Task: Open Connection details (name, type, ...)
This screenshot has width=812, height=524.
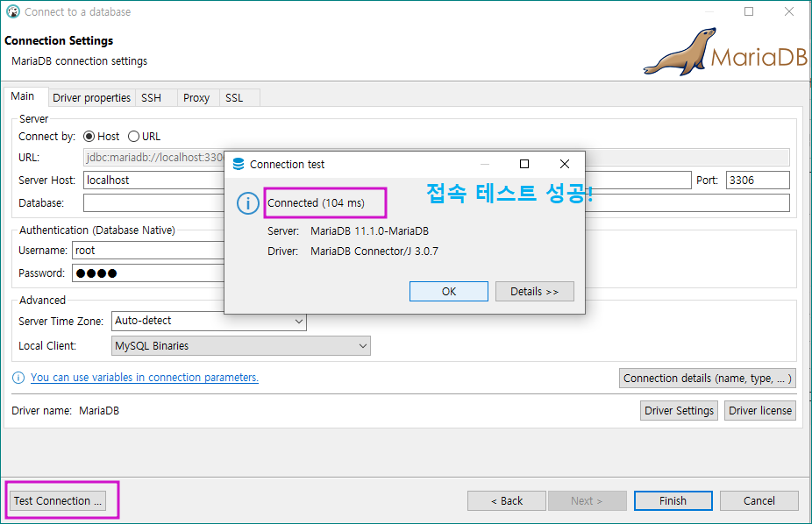Action: 708,379
